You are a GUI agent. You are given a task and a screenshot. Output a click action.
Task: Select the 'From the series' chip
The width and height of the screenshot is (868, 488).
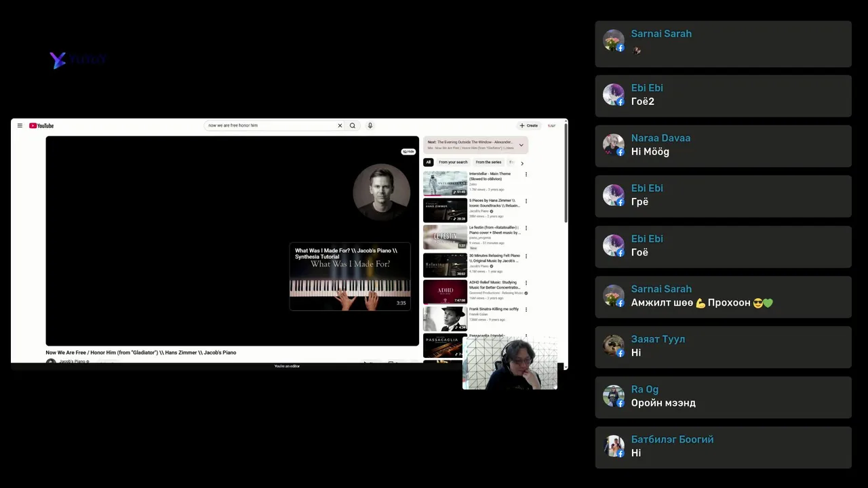pos(488,162)
